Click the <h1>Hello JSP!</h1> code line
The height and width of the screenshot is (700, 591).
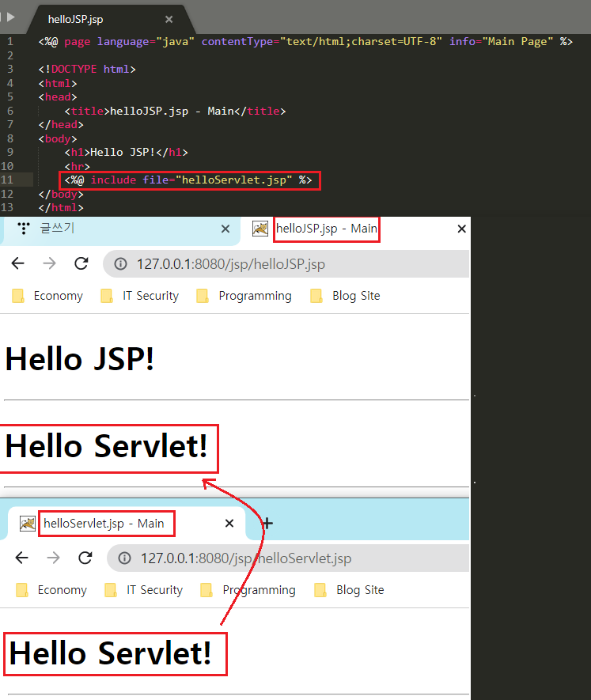tap(126, 152)
